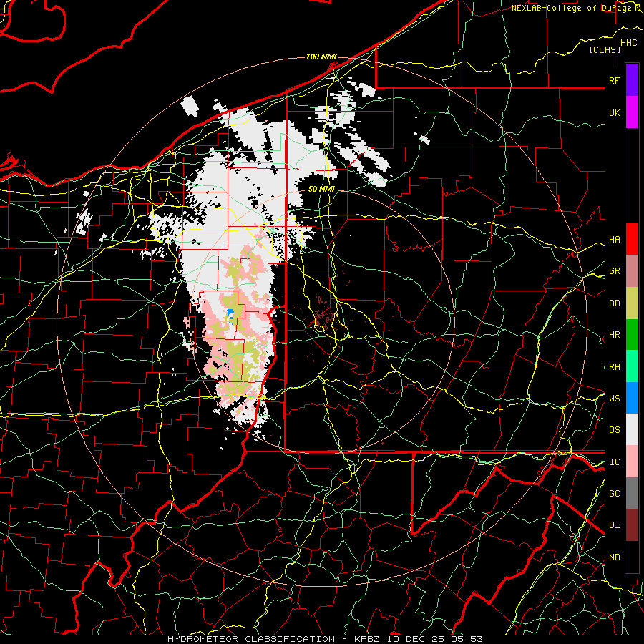Click the RA legend label
644x644 pixels.
(x=615, y=367)
